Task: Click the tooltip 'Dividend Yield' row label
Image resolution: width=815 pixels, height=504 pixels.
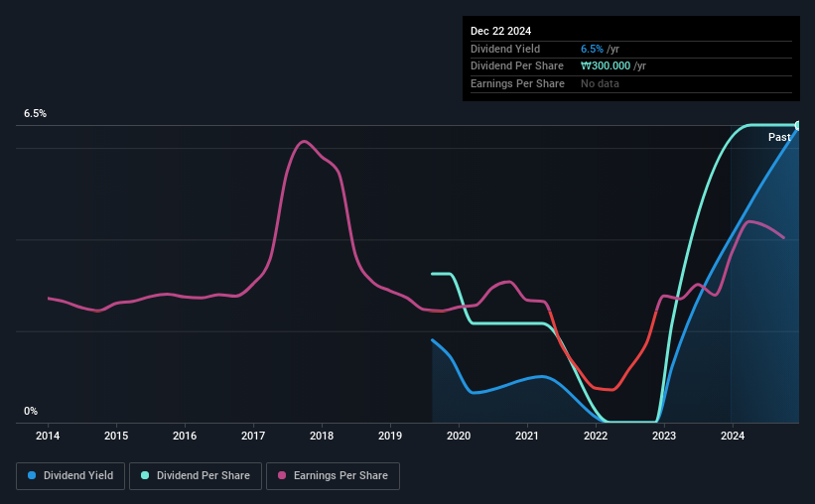Action: 505,49
